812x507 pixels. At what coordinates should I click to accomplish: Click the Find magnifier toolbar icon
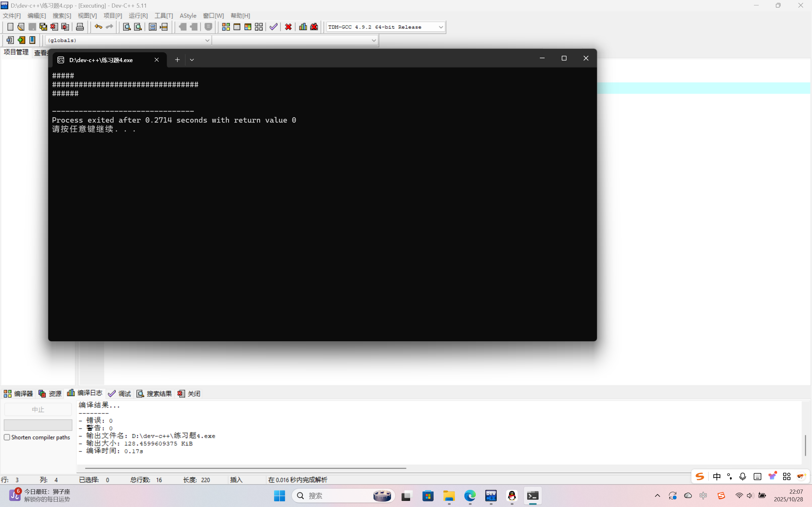tap(127, 27)
